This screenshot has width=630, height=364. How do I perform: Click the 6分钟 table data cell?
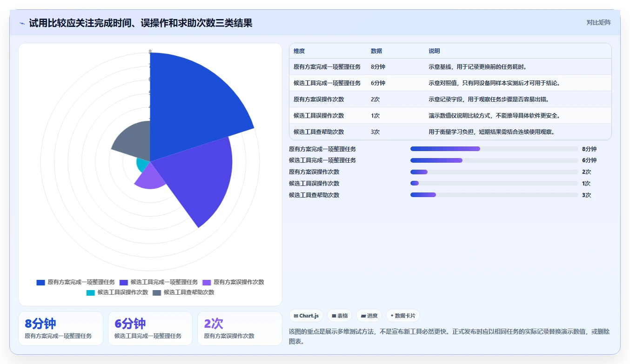[x=378, y=83]
